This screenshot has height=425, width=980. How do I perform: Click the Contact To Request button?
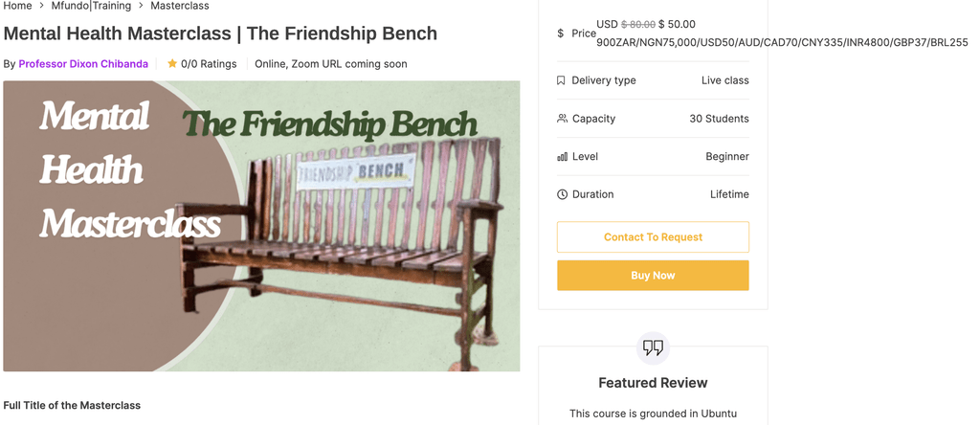tap(653, 236)
